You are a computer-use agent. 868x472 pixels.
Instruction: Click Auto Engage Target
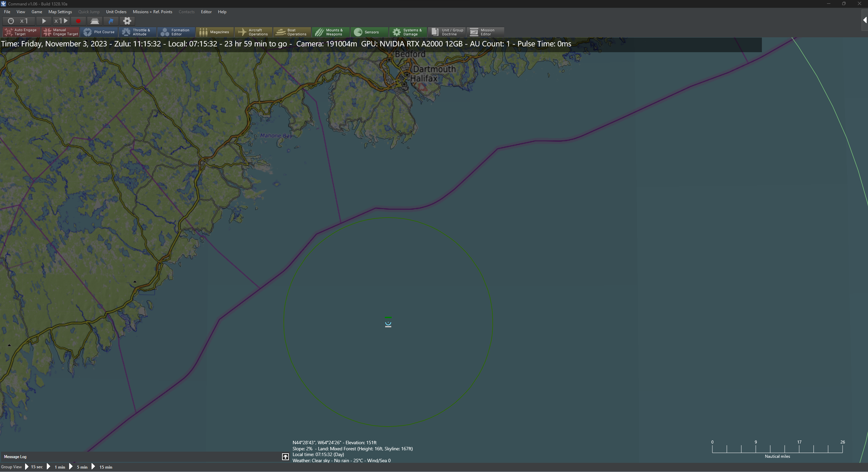pyautogui.click(x=21, y=32)
